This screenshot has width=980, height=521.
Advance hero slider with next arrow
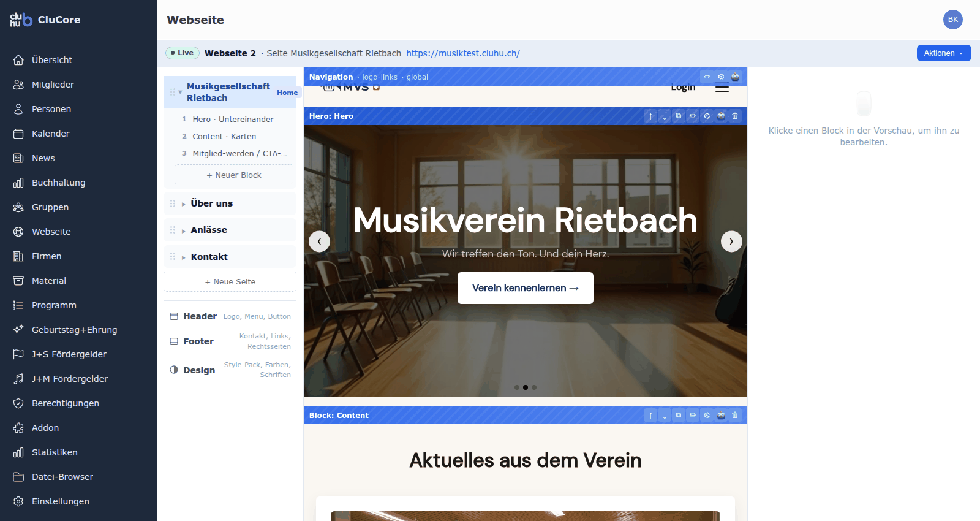click(x=731, y=241)
